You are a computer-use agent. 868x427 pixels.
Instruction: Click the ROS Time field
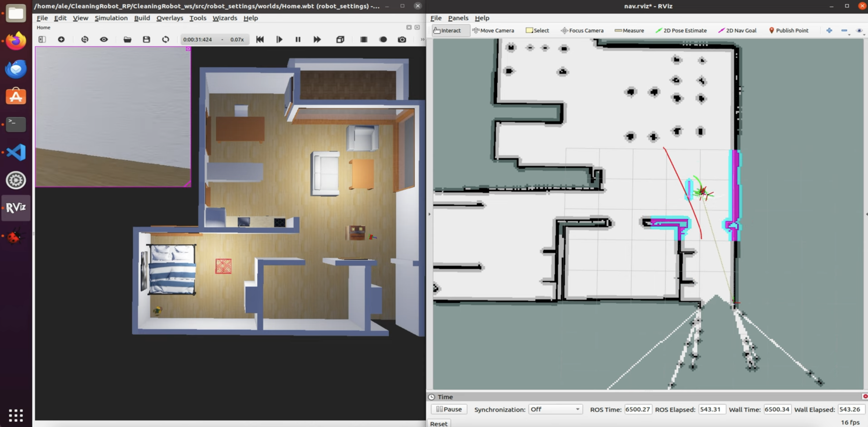click(x=638, y=409)
